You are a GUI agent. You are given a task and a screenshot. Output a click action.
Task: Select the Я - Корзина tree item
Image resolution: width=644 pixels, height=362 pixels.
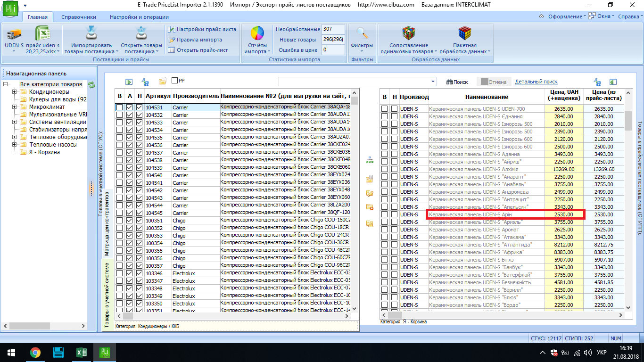pyautogui.click(x=44, y=152)
